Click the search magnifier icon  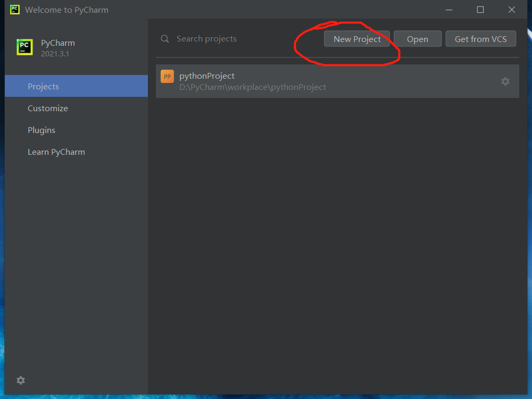click(x=165, y=39)
